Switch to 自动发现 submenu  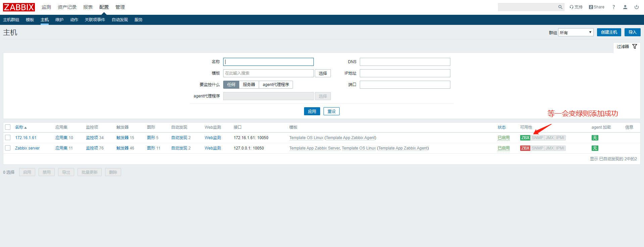click(120, 20)
